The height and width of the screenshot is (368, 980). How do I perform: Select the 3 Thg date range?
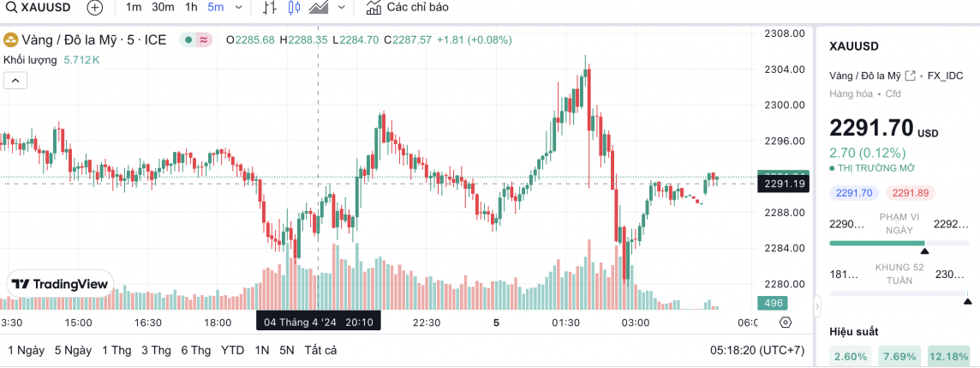coord(156,350)
